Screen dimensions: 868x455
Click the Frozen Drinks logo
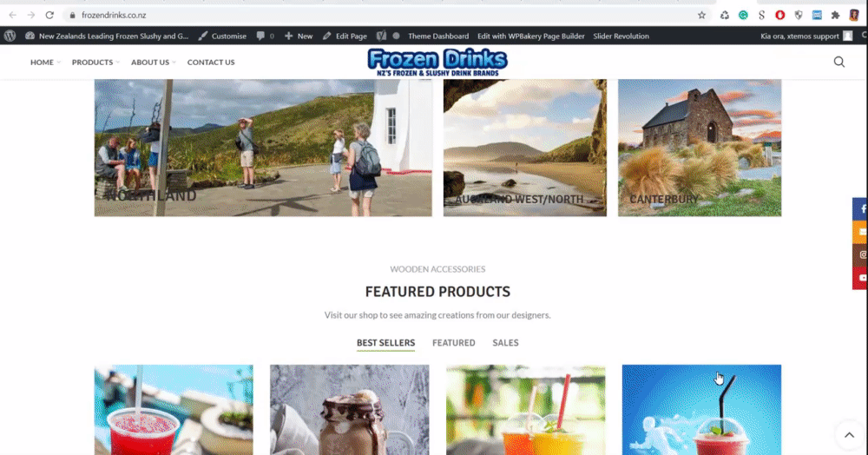pos(437,62)
